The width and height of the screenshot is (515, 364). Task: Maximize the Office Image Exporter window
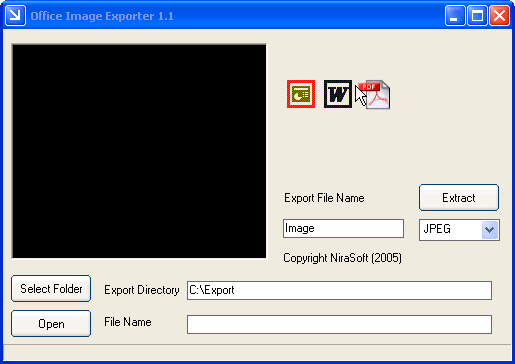point(477,15)
